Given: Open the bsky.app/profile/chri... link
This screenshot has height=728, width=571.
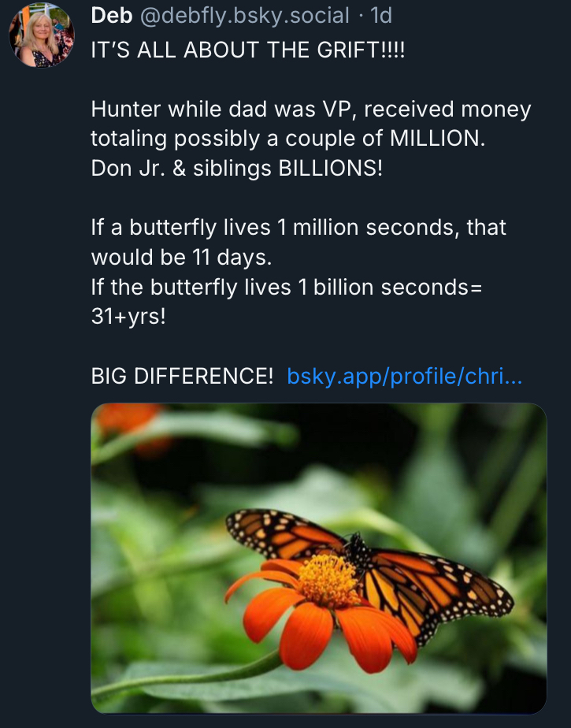Looking at the screenshot, I should [x=404, y=376].
